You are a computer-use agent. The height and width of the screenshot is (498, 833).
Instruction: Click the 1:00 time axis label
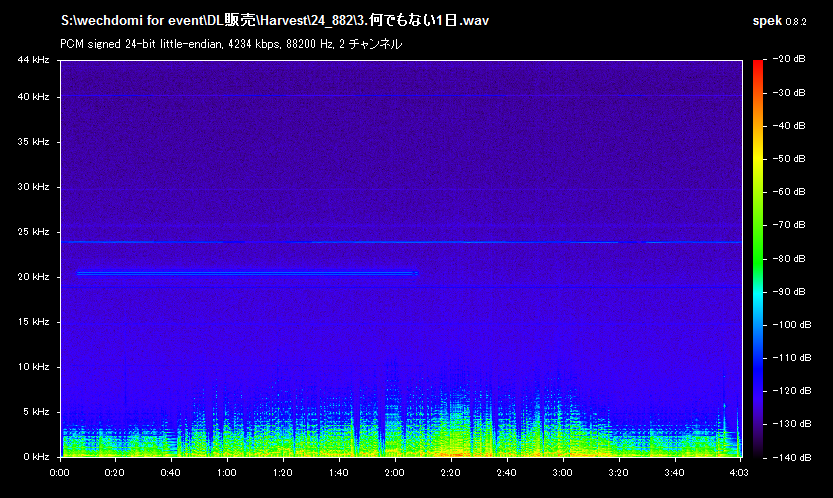coord(226,472)
